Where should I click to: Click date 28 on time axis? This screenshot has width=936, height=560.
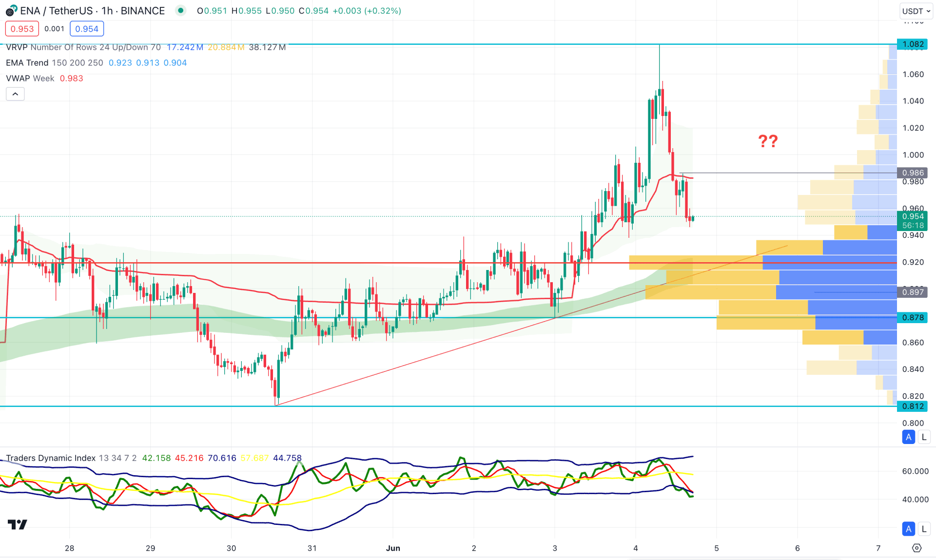click(69, 548)
